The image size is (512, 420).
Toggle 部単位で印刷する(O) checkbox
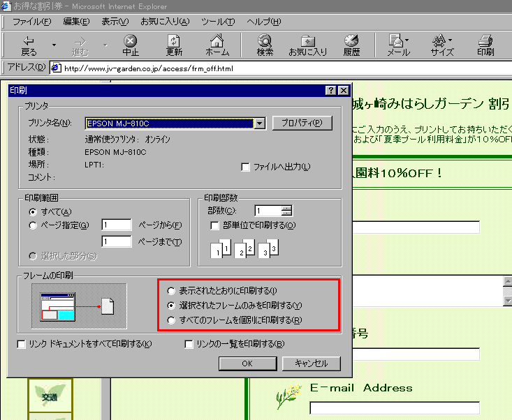point(214,225)
